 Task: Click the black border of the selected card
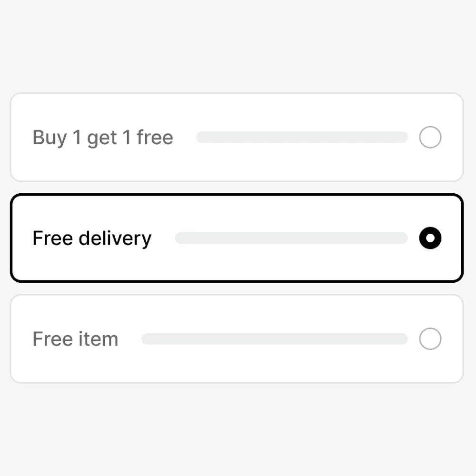pos(238,195)
